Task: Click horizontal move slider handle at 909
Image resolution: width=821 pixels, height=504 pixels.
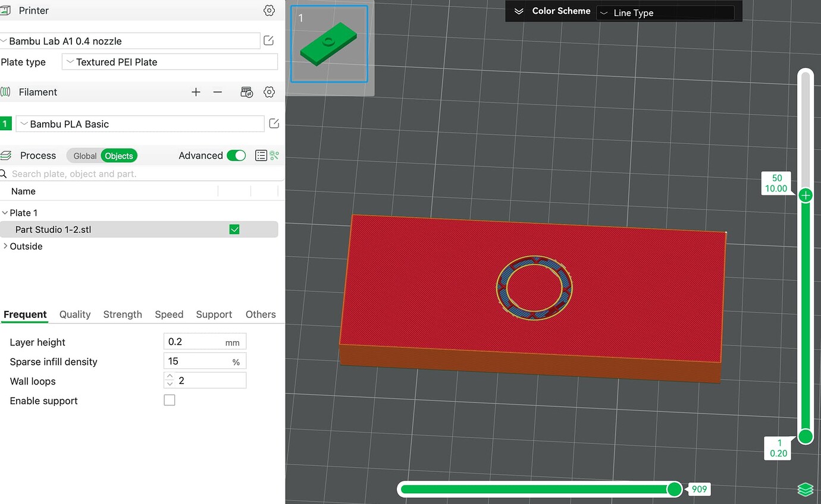Action: point(675,489)
